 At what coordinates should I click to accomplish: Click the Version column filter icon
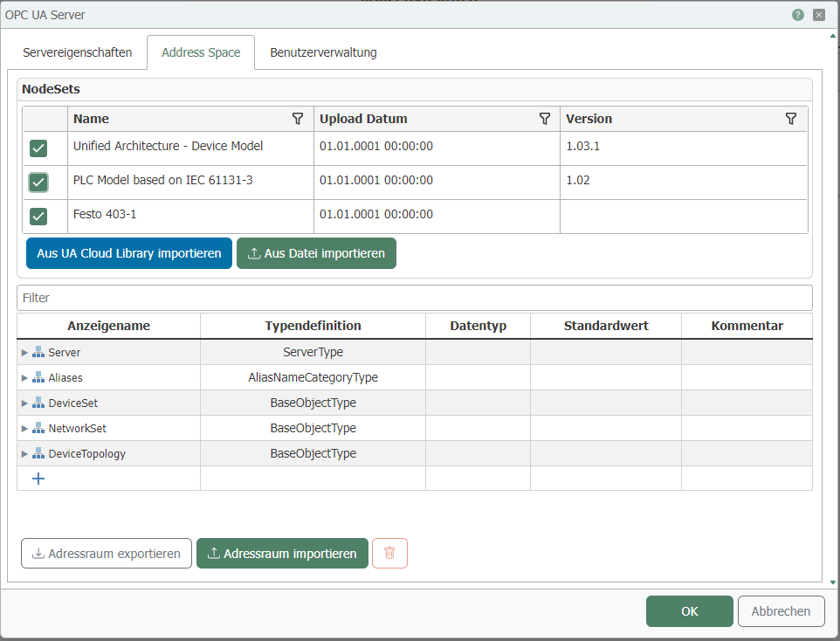click(x=791, y=119)
